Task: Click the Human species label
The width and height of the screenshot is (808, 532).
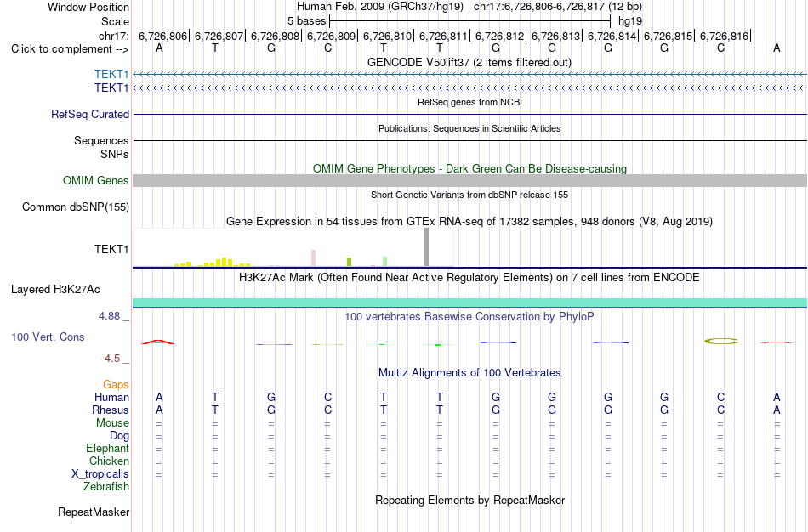Action: [x=111, y=397]
